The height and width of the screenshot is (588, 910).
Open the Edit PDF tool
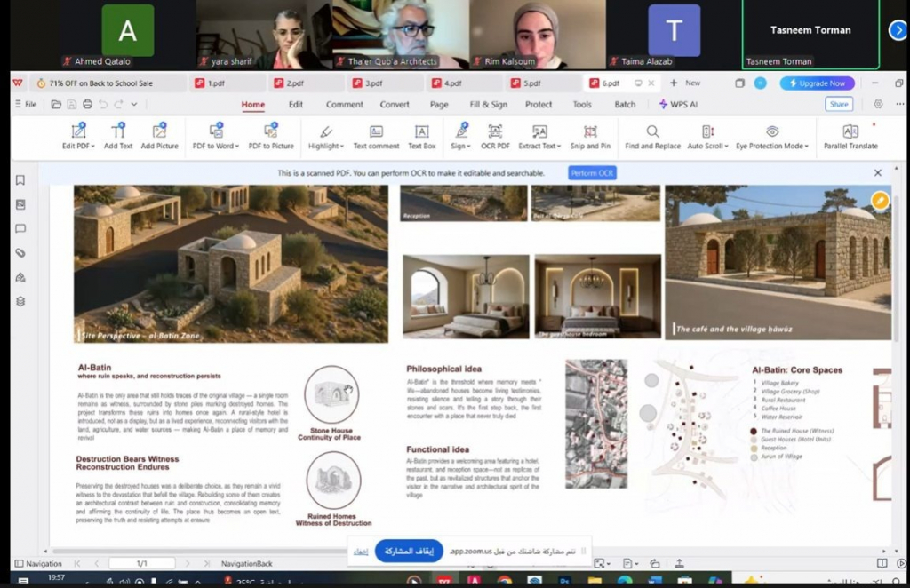coord(78,137)
